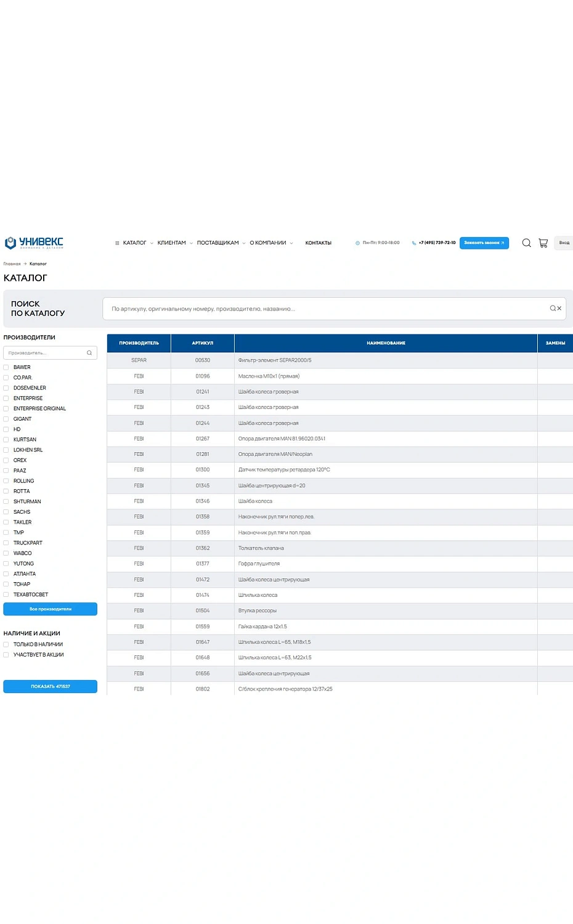Screen dimensions: 573x924
Task: Click SEPAR manufacturer cell
Action: pos(139,360)
